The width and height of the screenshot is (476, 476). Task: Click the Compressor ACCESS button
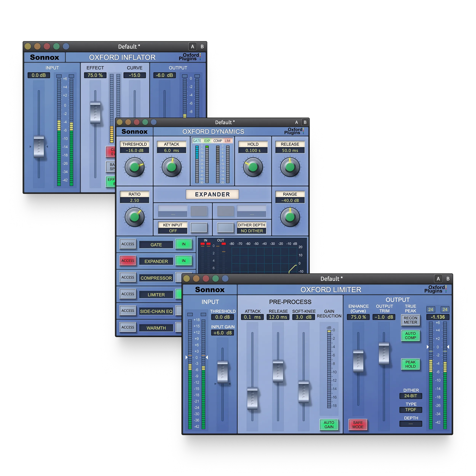pos(128,277)
